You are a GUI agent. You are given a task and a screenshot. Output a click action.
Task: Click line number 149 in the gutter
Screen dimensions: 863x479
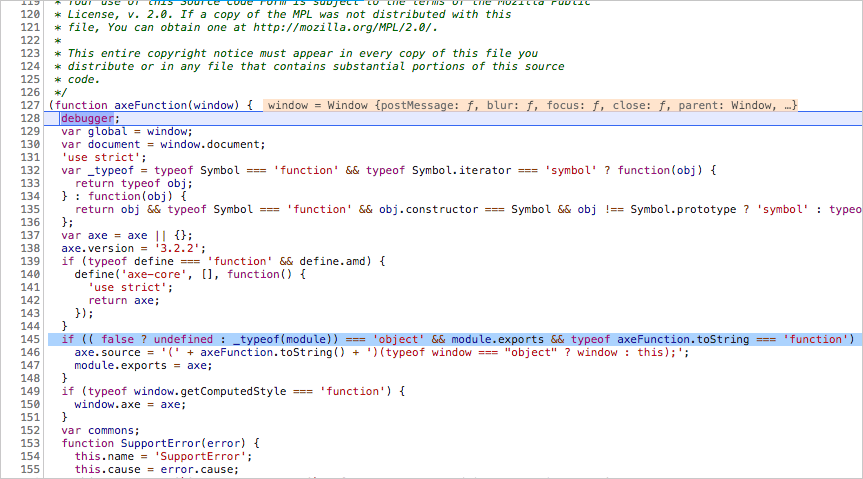coord(30,391)
